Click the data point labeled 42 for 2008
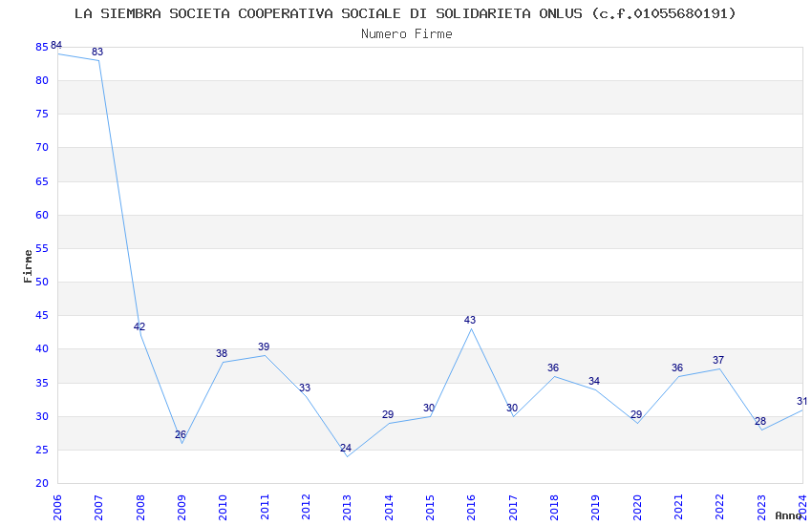Screen dimensions: 812x525 pyautogui.click(x=140, y=335)
